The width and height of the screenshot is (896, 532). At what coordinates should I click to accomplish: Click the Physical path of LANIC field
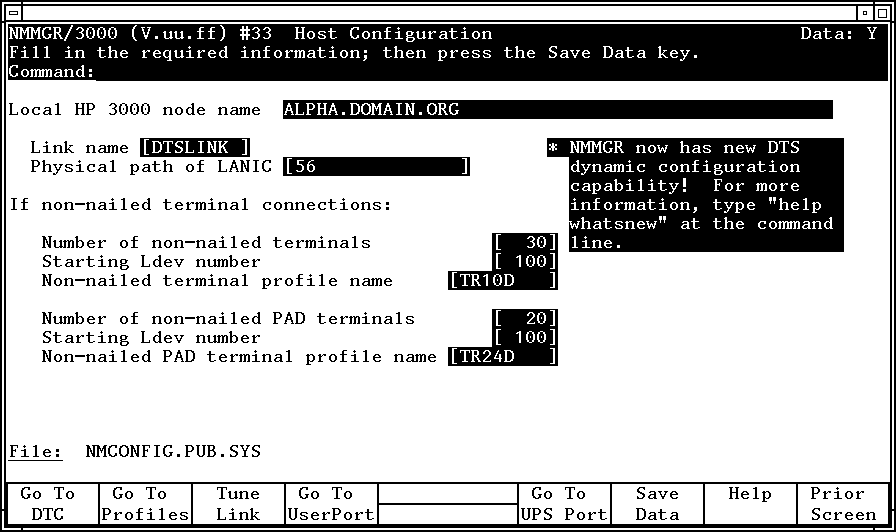377,166
